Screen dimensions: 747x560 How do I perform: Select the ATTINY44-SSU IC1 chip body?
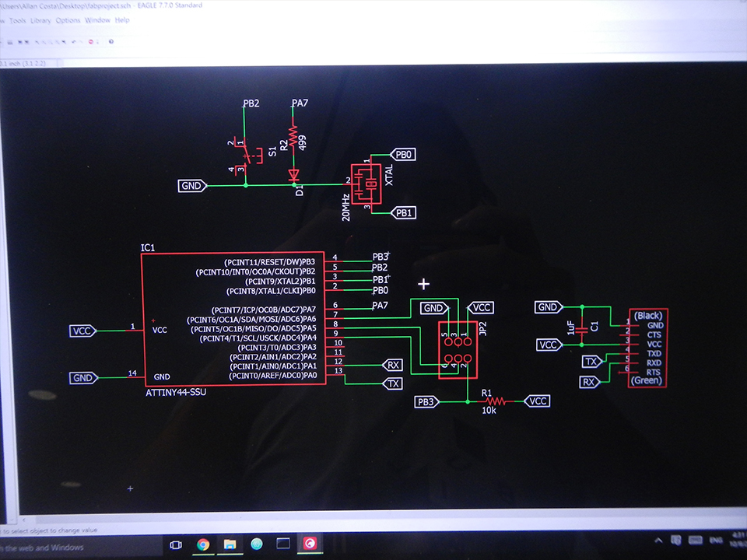[x=233, y=319]
